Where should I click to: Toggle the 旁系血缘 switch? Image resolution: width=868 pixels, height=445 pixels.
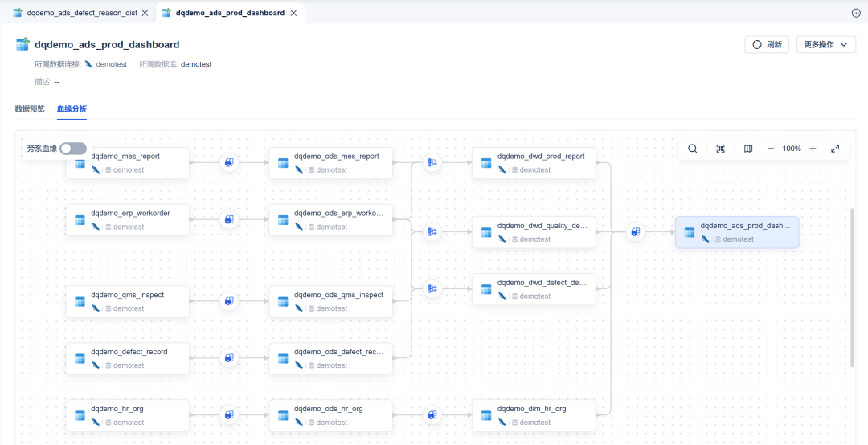tap(73, 149)
